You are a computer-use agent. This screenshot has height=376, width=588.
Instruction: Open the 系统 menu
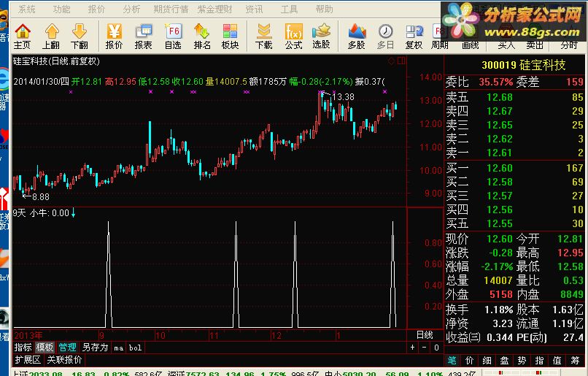[26, 9]
